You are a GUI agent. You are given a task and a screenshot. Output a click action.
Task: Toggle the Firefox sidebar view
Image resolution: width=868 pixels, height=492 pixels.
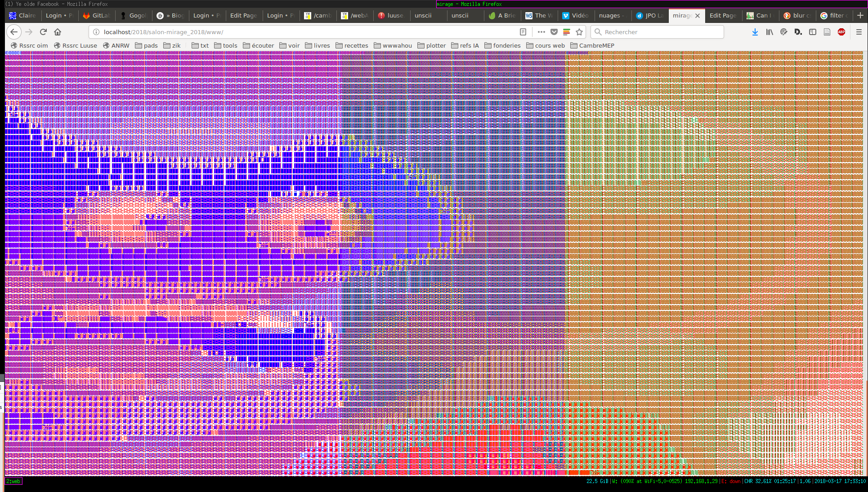click(x=813, y=32)
